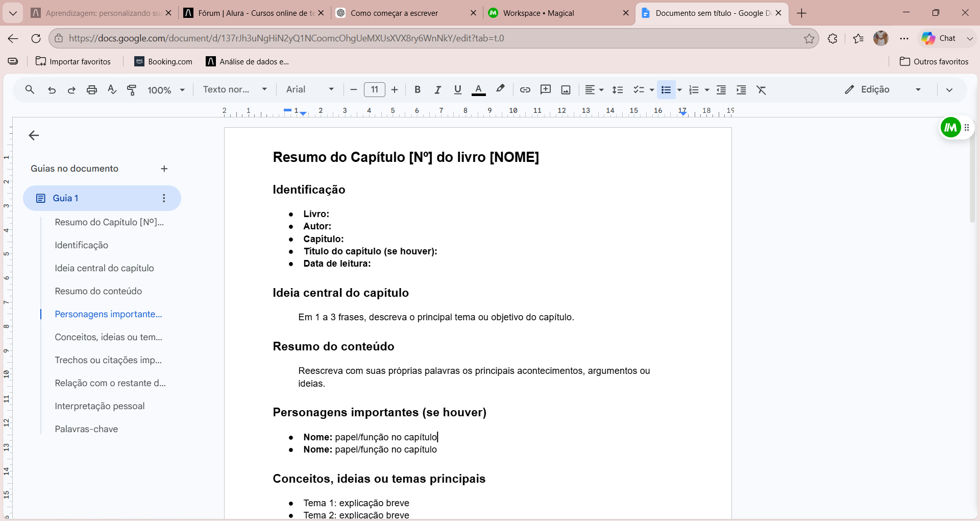Open the browser extensions menu
980x521 pixels.
(x=832, y=38)
